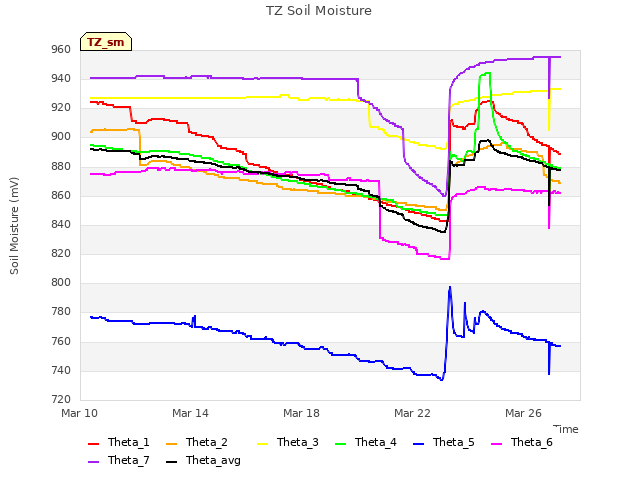Toggle Theta_1 series in legend
640x480 pixels.
pos(119,442)
